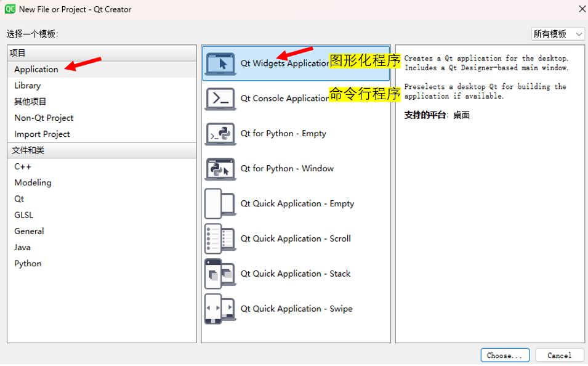Select Qt Quick Application - Scroll label
Image resolution: width=588 pixels, height=366 pixels.
pos(296,238)
